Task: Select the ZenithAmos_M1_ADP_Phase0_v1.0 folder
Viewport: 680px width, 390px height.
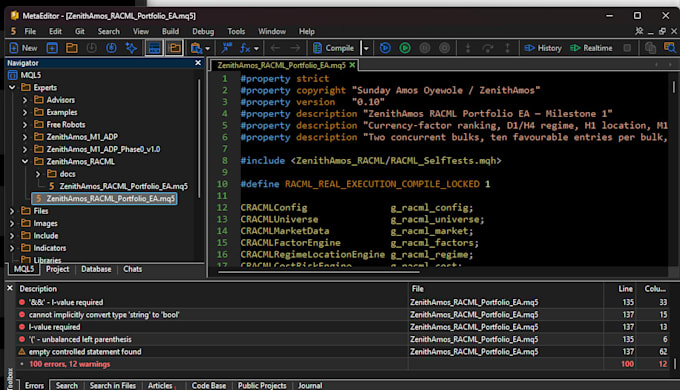Action: click(x=103, y=149)
